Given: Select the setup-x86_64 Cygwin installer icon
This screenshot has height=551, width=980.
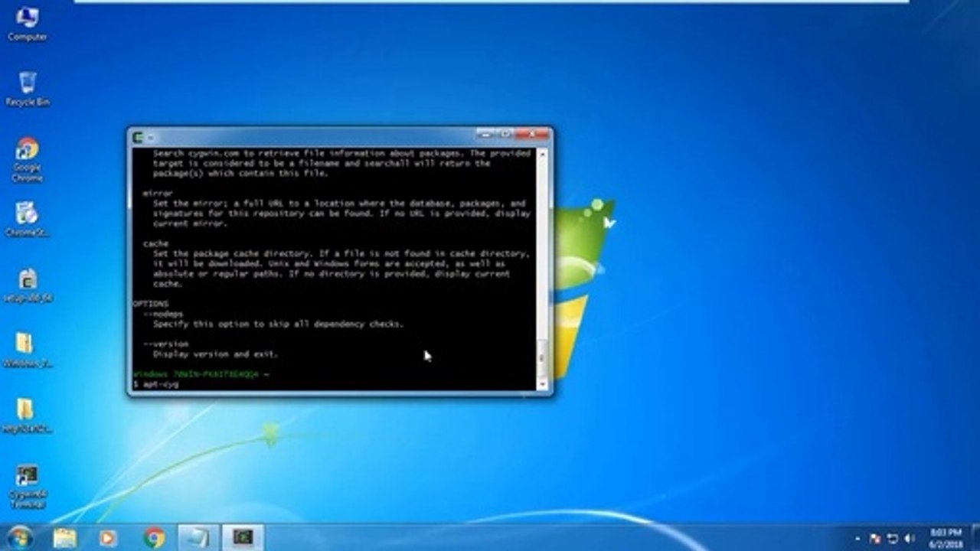Looking at the screenshot, I should (x=28, y=285).
